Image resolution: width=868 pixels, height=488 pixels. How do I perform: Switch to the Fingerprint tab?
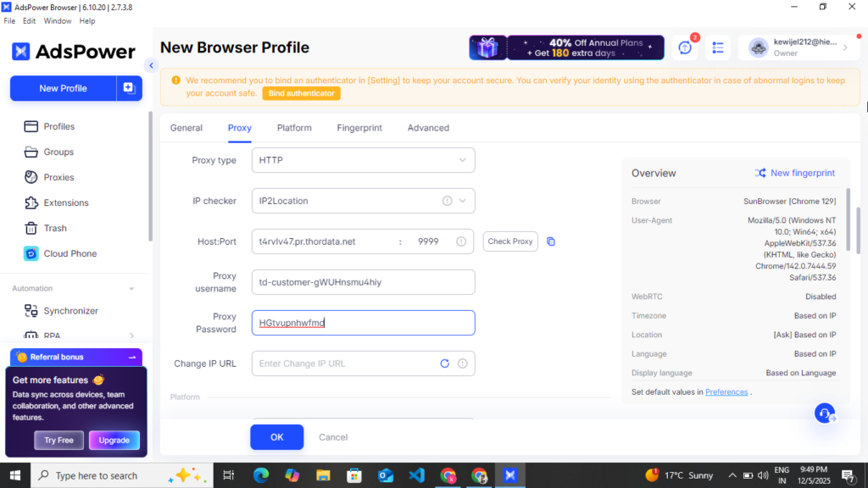click(x=359, y=128)
